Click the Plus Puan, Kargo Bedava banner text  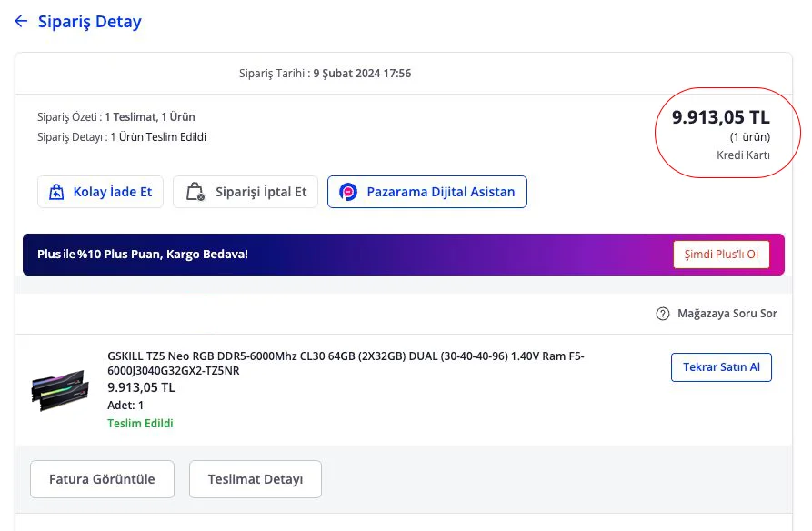coord(143,255)
